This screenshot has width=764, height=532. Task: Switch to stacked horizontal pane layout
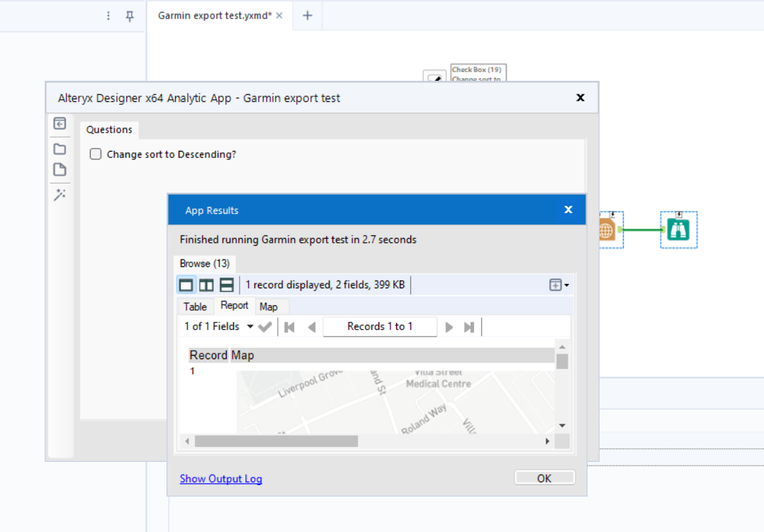click(226, 284)
